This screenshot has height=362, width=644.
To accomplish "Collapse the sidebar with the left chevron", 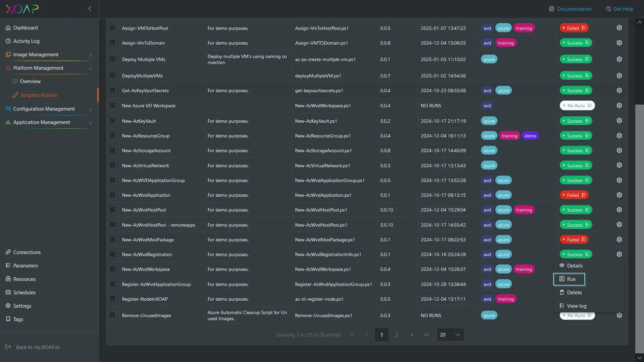I will point(90,9).
